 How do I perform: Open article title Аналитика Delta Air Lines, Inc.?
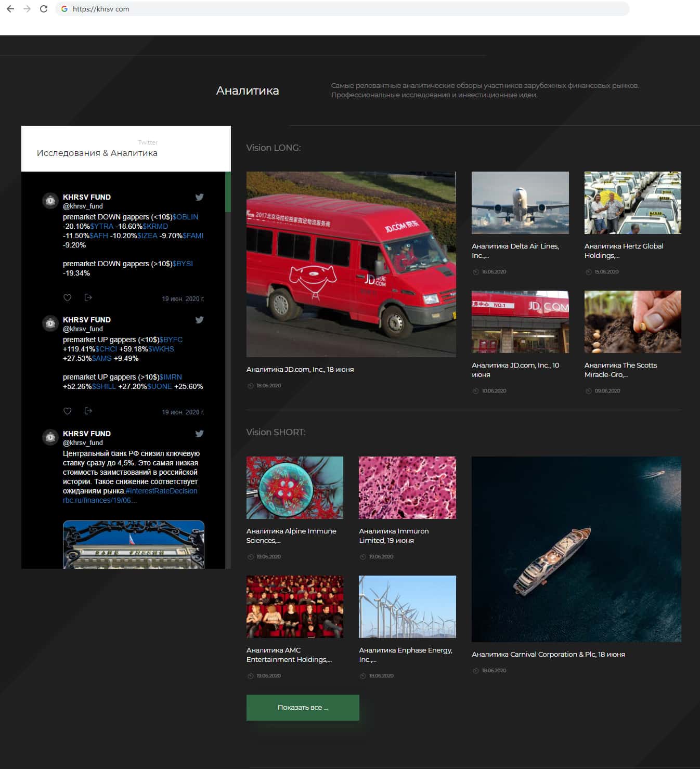click(515, 251)
